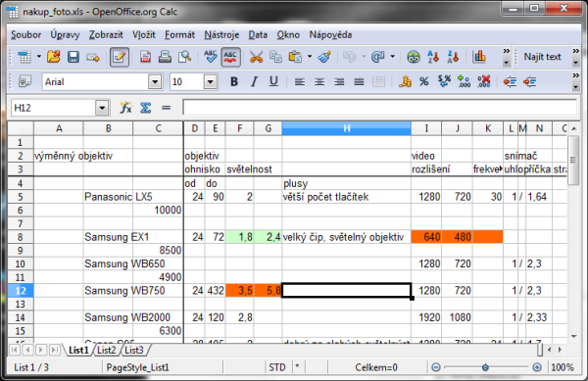The image size is (588, 381).
Task: Toggle Bold formatting
Action: pyautogui.click(x=234, y=81)
